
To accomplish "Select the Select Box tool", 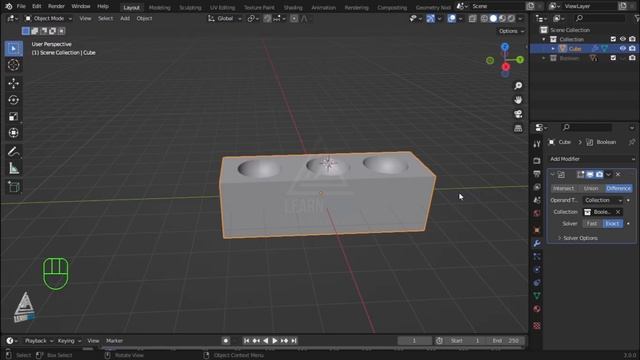I will pos(13,49).
